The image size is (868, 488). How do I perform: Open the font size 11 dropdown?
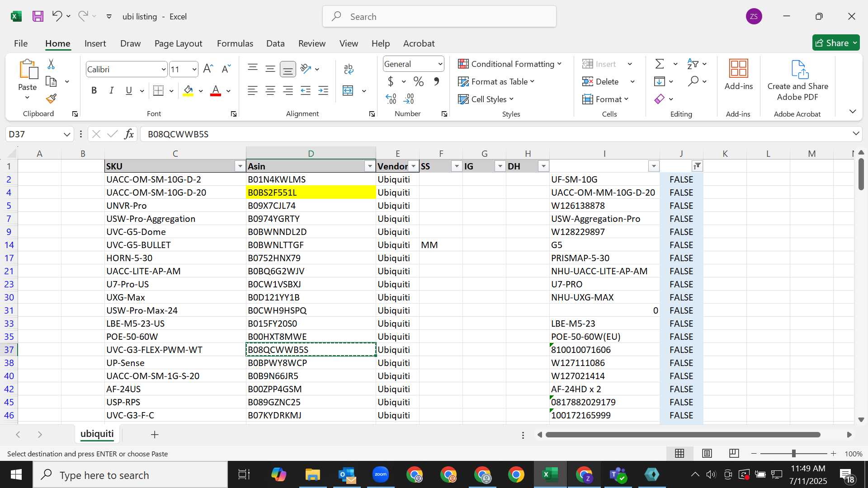click(194, 69)
